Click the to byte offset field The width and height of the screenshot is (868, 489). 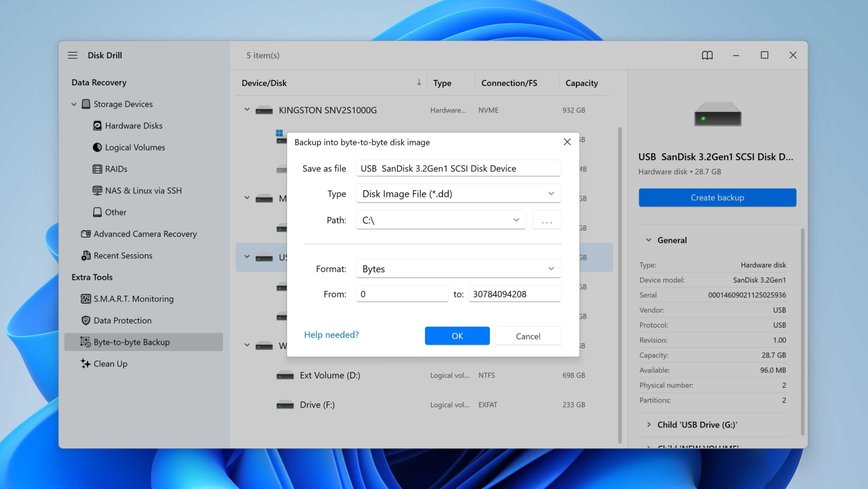(x=515, y=294)
